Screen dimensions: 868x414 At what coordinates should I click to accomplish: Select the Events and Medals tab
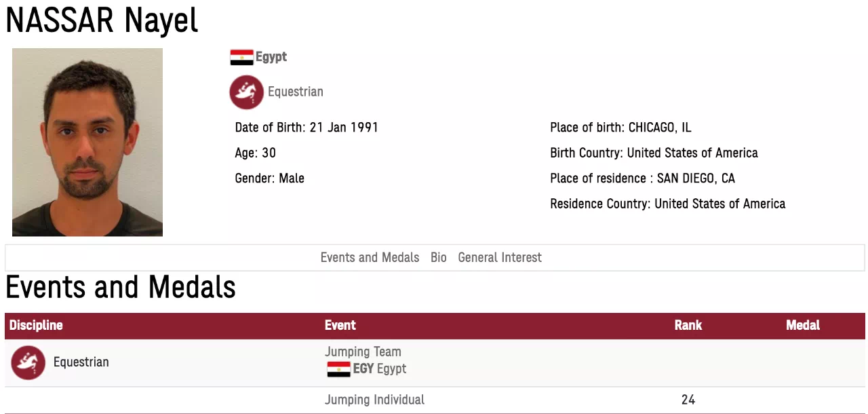(x=370, y=258)
